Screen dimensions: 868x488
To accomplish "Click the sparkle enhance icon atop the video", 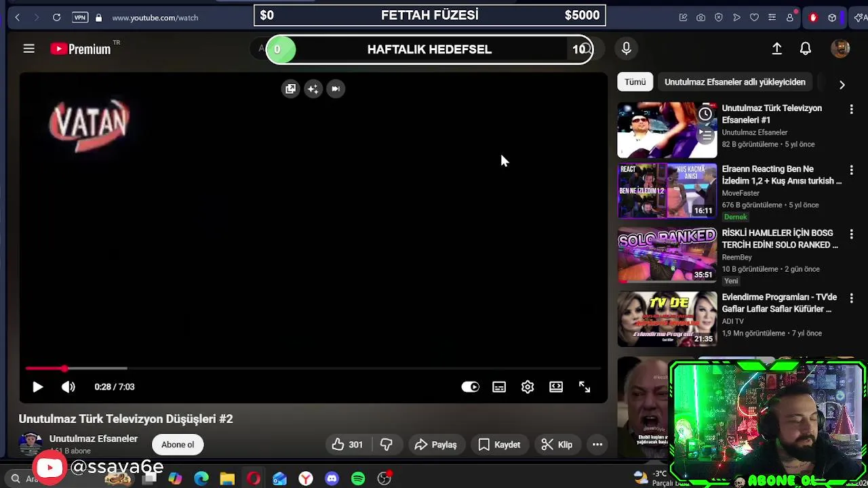I will click(x=313, y=89).
